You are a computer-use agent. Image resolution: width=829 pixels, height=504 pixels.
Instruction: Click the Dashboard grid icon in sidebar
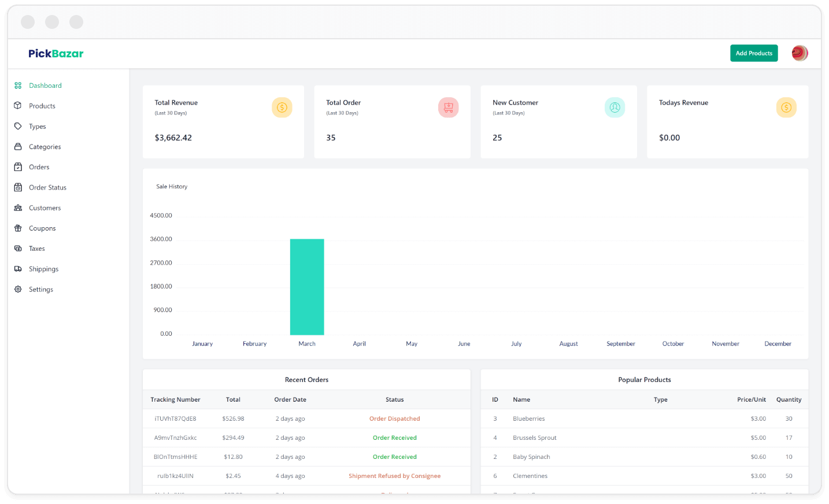click(18, 86)
